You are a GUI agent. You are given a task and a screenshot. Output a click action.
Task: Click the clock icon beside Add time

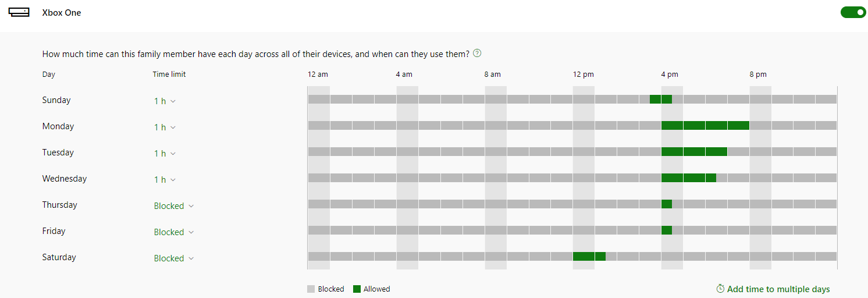720,289
